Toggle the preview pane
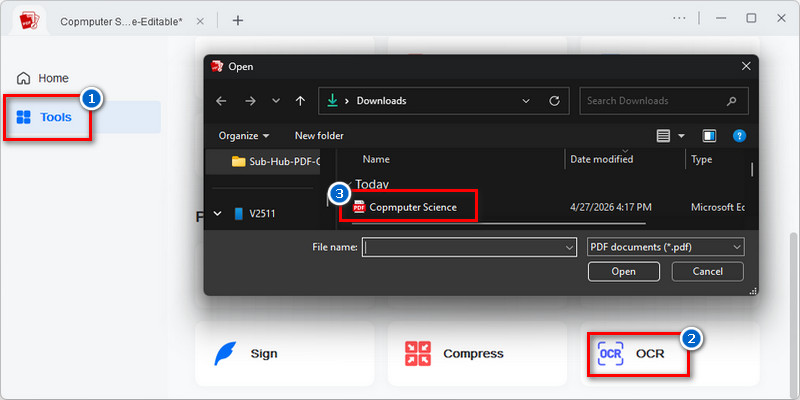Image resolution: width=800 pixels, height=400 pixels. coord(709,136)
